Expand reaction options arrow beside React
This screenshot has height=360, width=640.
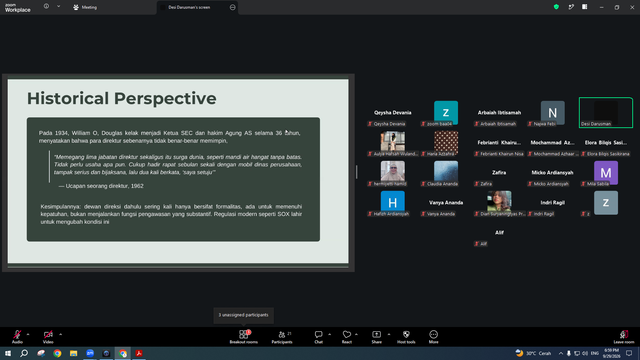coord(356,334)
